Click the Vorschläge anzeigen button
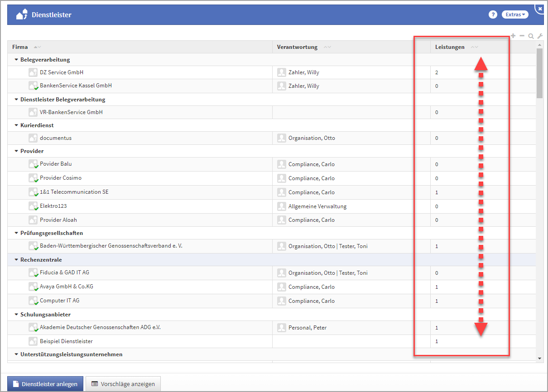The height and width of the screenshot is (392, 548). coord(123,384)
